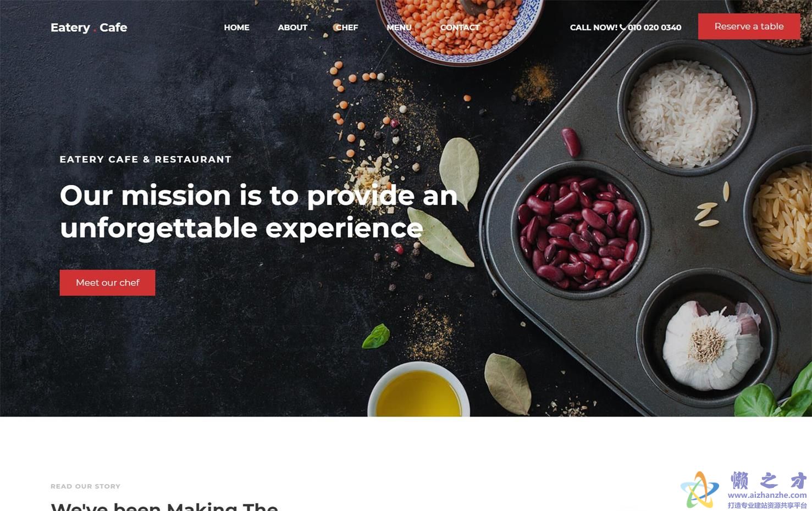Click the Our mission headline text
Image resolution: width=812 pixels, height=511 pixels.
coord(258,212)
